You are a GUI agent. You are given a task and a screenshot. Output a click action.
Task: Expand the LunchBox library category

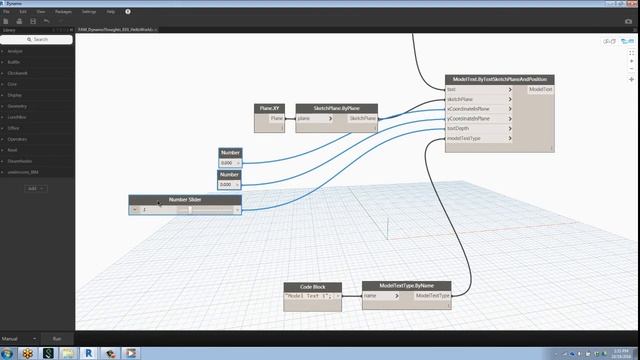[x=17, y=117]
